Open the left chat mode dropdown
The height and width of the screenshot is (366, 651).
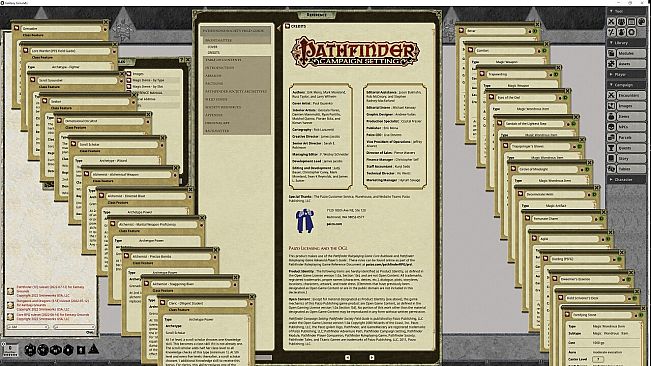tap(28, 327)
